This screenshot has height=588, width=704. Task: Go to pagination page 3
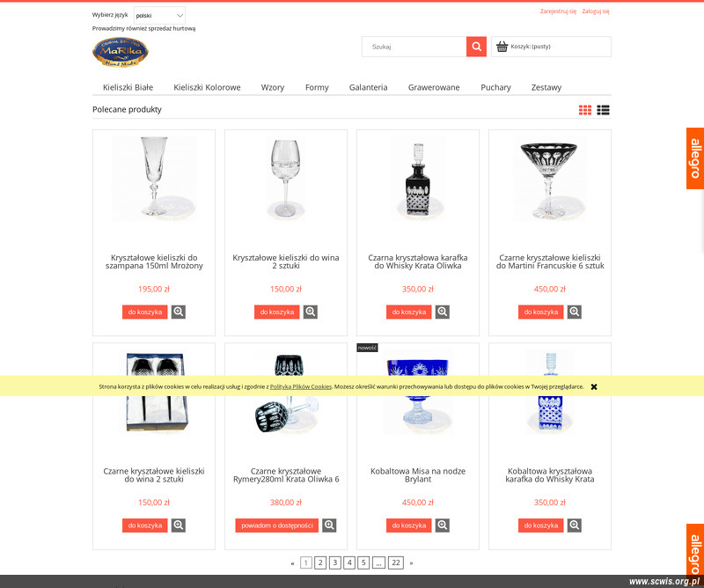coord(335,562)
